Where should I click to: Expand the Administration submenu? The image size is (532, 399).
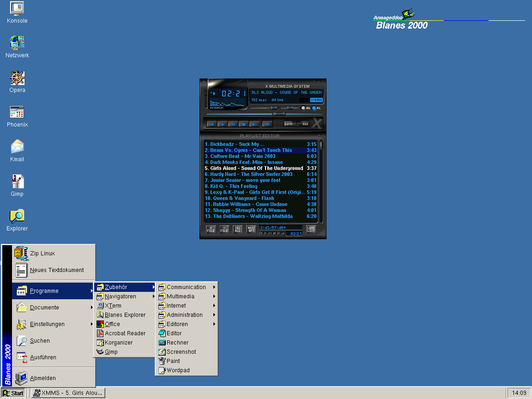[x=186, y=315]
